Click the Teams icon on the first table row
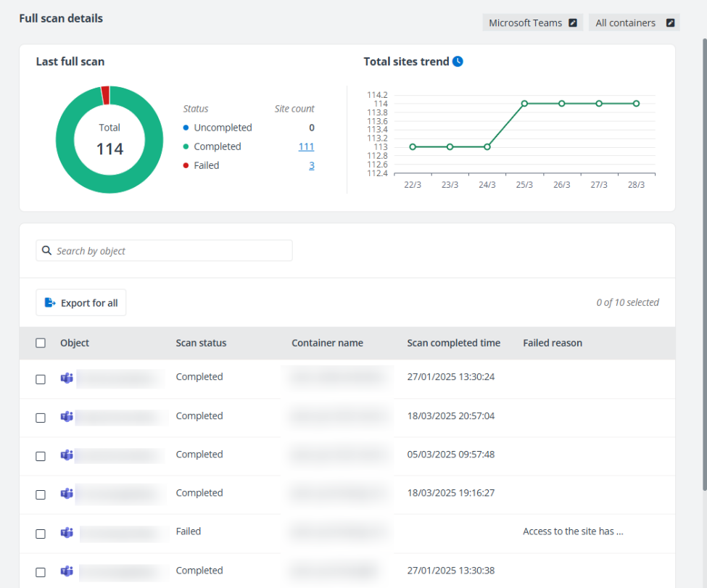Screen dimensions: 707x588 [x=66, y=376]
